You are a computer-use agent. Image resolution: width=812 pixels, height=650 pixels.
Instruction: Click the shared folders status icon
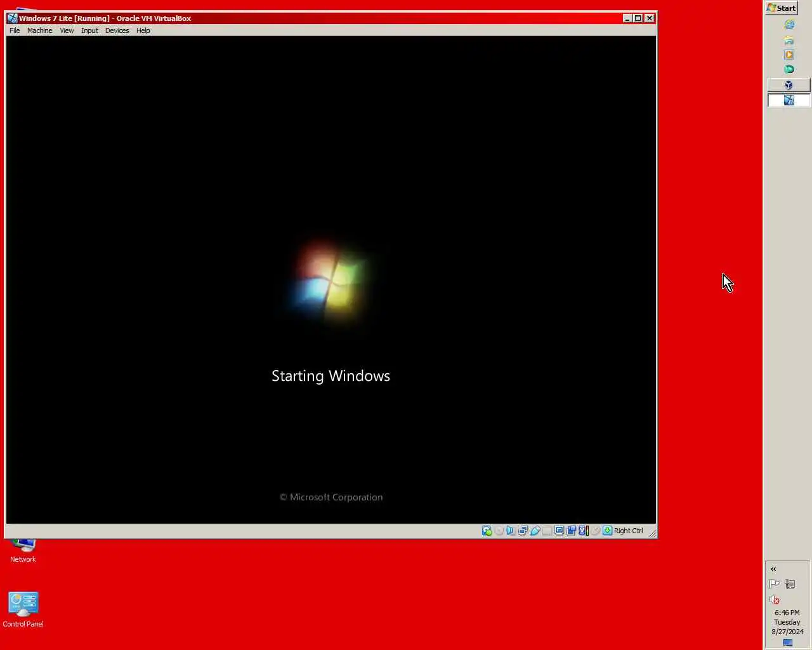[x=547, y=531]
